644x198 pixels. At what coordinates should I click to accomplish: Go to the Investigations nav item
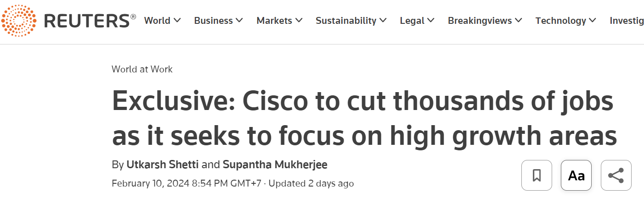(x=627, y=21)
